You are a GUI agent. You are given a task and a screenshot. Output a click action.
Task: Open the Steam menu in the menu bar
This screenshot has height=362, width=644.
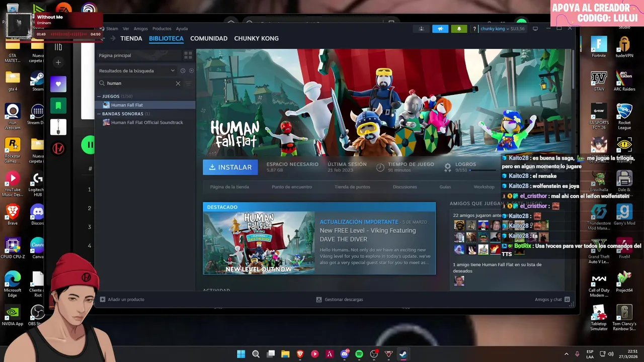(x=112, y=29)
